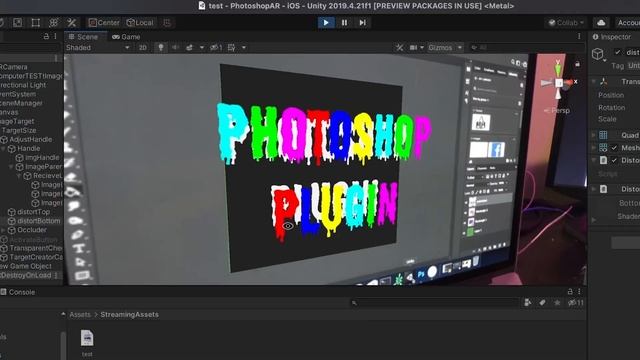Viewport: 640px width, 360px height.
Task: Select the combined Transform tool
Action: point(53,22)
